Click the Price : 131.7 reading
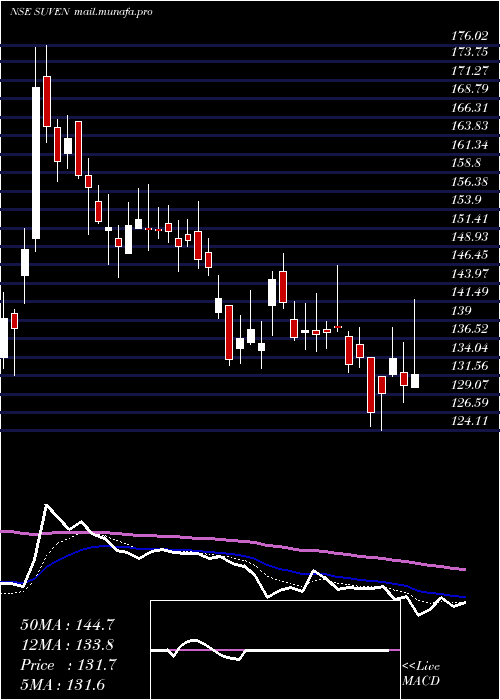Screen dimensions: 500x700 68,665
